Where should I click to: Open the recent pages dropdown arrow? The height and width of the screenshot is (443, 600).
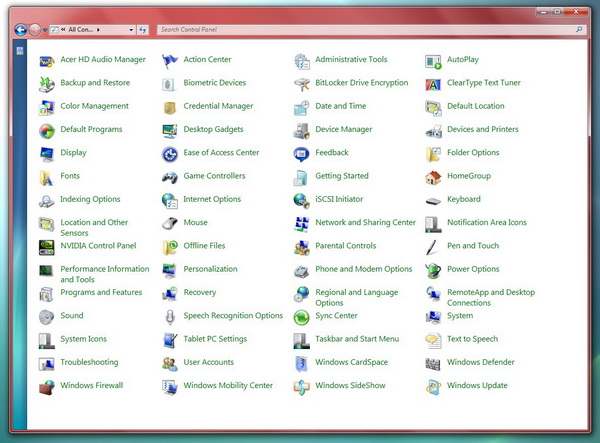click(44, 31)
